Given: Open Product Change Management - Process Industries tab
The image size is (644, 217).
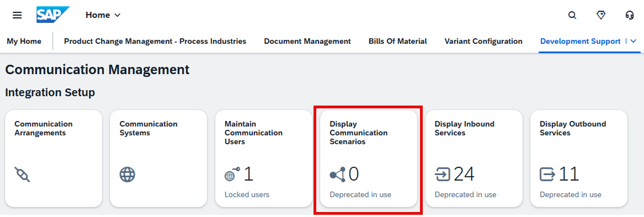Looking at the screenshot, I should [155, 42].
